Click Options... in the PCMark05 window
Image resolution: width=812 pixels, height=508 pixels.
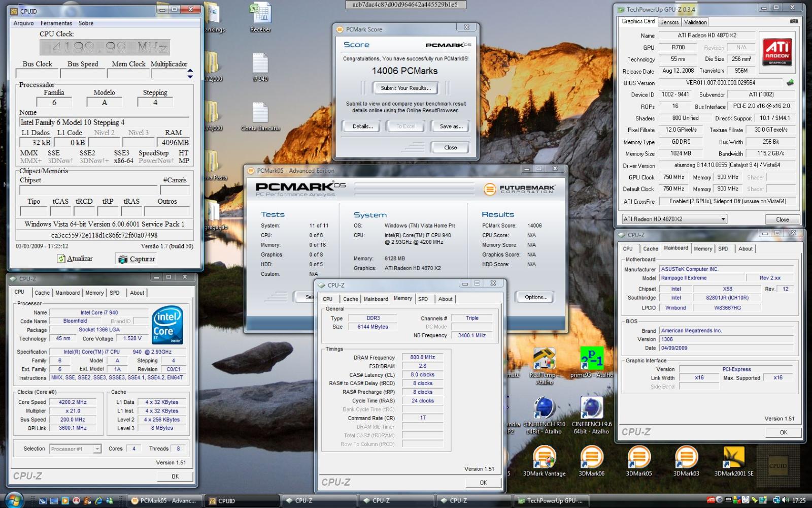536,297
